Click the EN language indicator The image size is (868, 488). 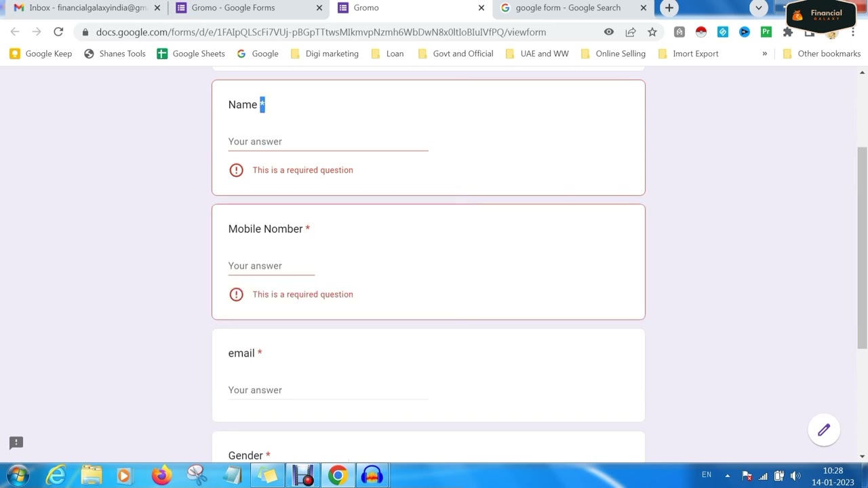(707, 475)
